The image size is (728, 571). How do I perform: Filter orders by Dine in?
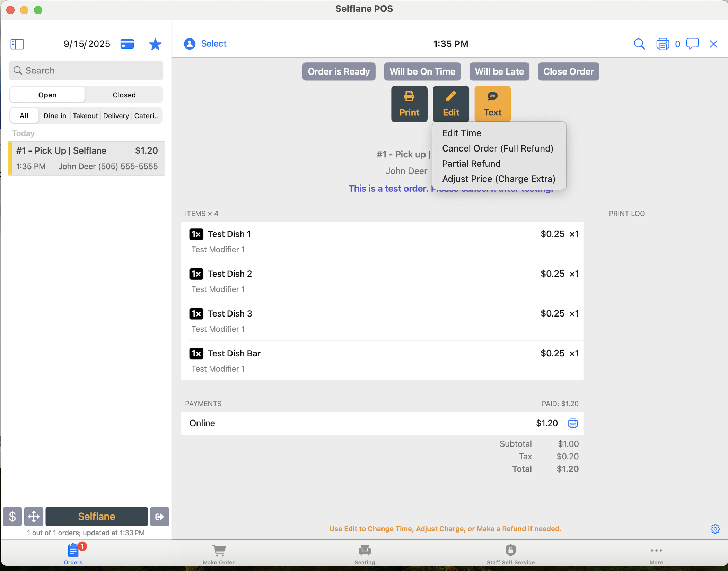(55, 116)
